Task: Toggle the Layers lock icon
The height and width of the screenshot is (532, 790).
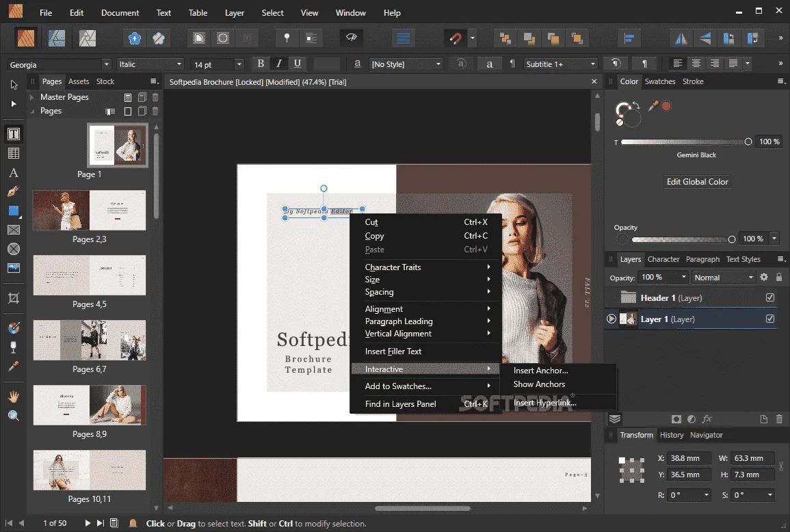Action: point(779,277)
